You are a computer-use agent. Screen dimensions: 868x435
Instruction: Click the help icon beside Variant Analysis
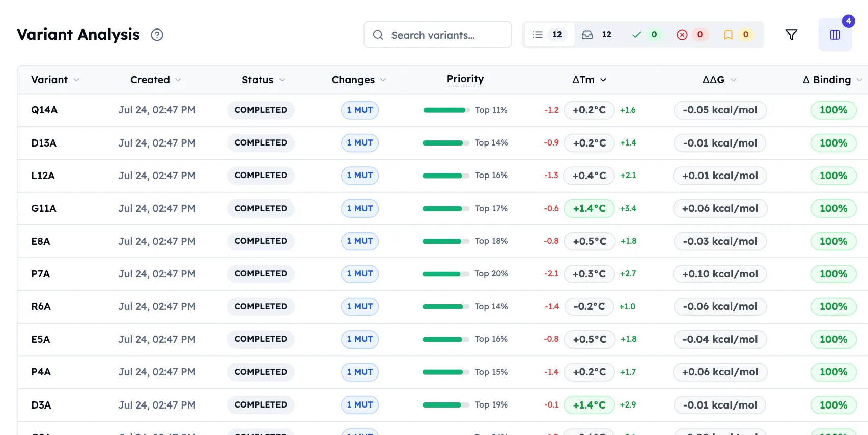click(x=157, y=35)
